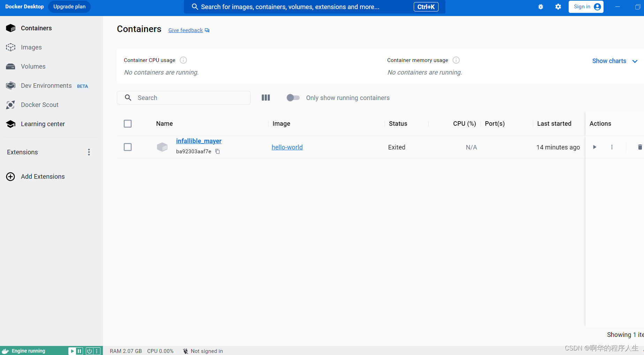The width and height of the screenshot is (644, 355).
Task: Click the Port(s) column header
Action: (x=495, y=124)
